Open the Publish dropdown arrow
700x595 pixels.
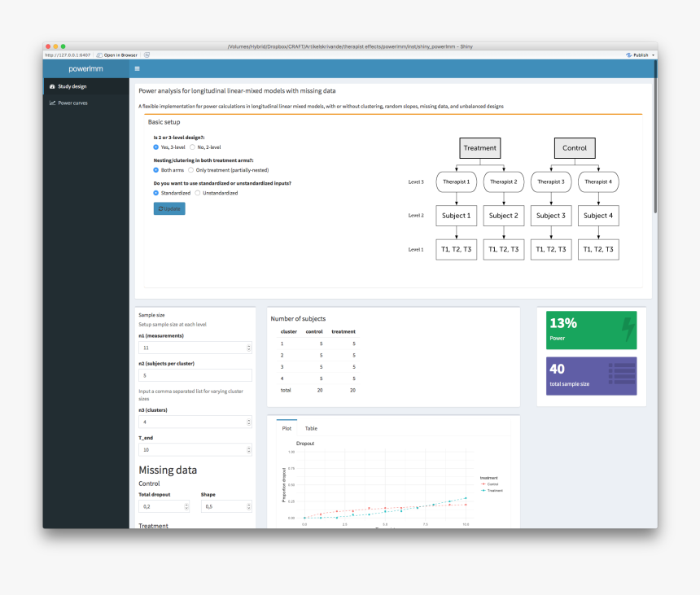pyautogui.click(x=653, y=55)
